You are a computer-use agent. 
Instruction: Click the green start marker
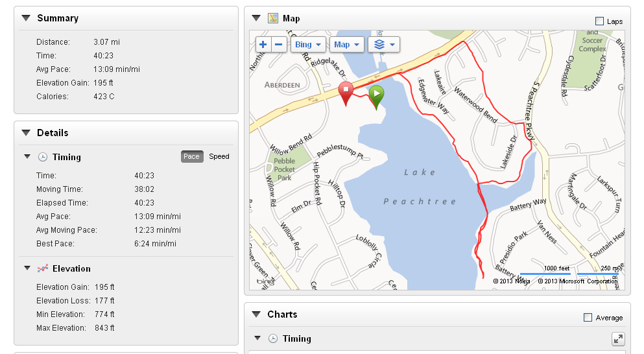pyautogui.click(x=376, y=96)
